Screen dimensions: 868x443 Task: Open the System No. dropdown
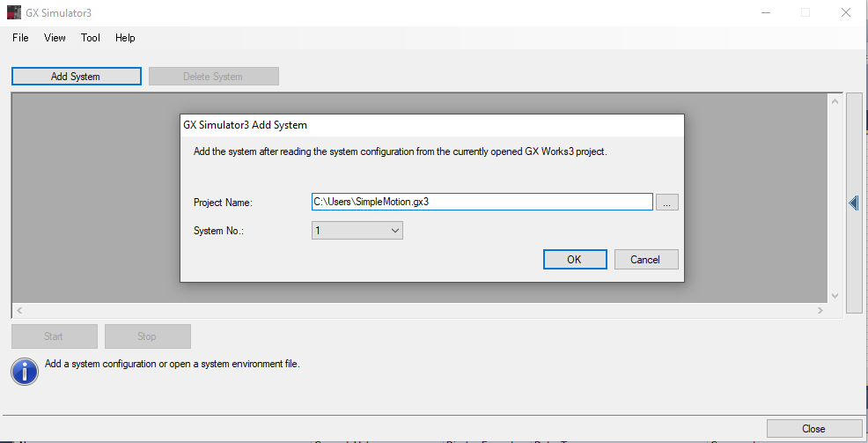click(357, 231)
